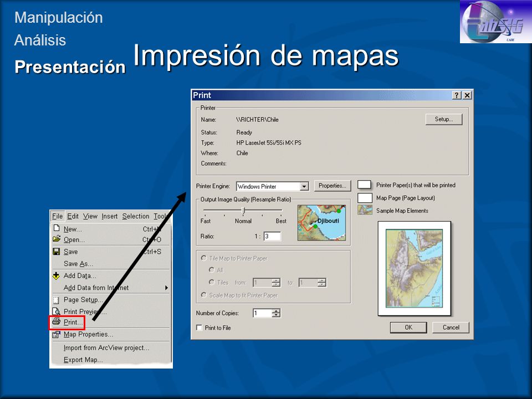Click the HP LaserJet 5Si/5Si MX PS text
This screenshot has height=399, width=532.
[x=269, y=143]
